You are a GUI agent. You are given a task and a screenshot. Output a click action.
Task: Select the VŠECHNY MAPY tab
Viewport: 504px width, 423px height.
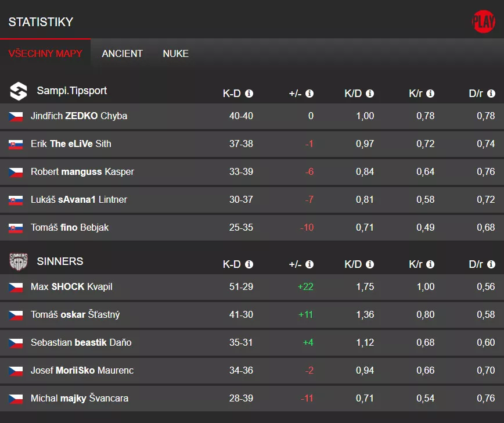pyautogui.click(x=46, y=53)
